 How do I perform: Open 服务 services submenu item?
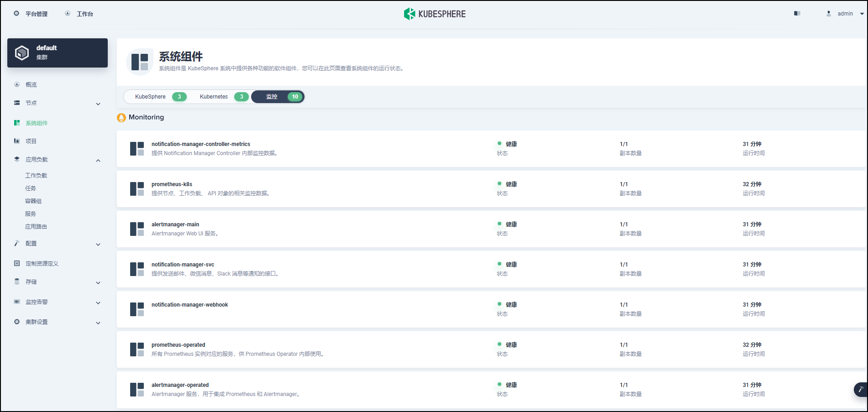[31, 214]
